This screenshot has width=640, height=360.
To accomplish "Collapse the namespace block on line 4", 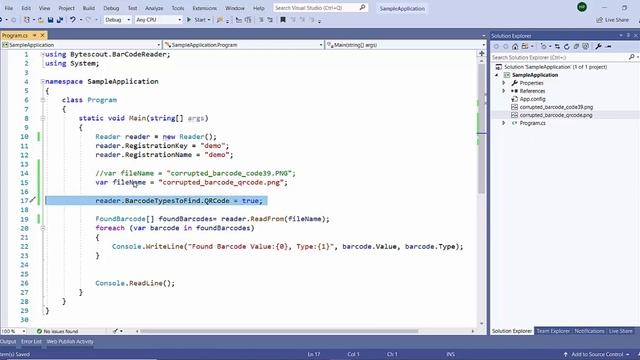I will pyautogui.click(x=43, y=81).
